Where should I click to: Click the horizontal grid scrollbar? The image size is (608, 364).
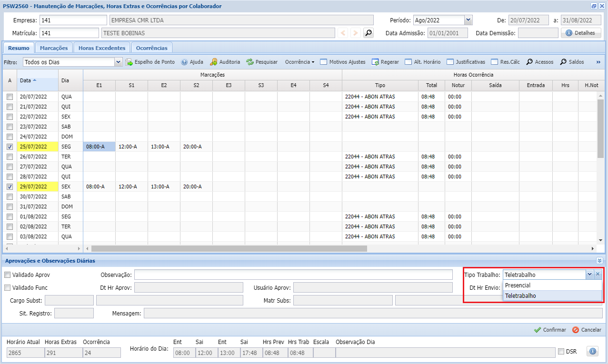[229, 248]
